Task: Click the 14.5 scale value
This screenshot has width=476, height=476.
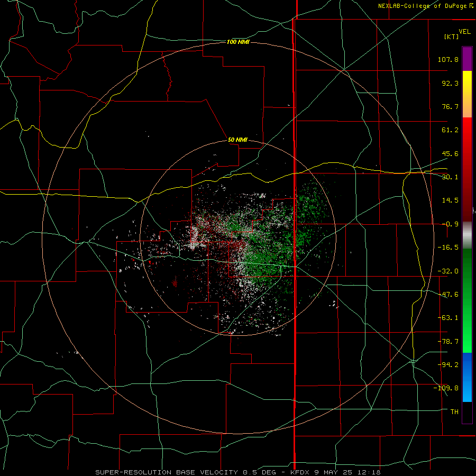Action: click(450, 200)
